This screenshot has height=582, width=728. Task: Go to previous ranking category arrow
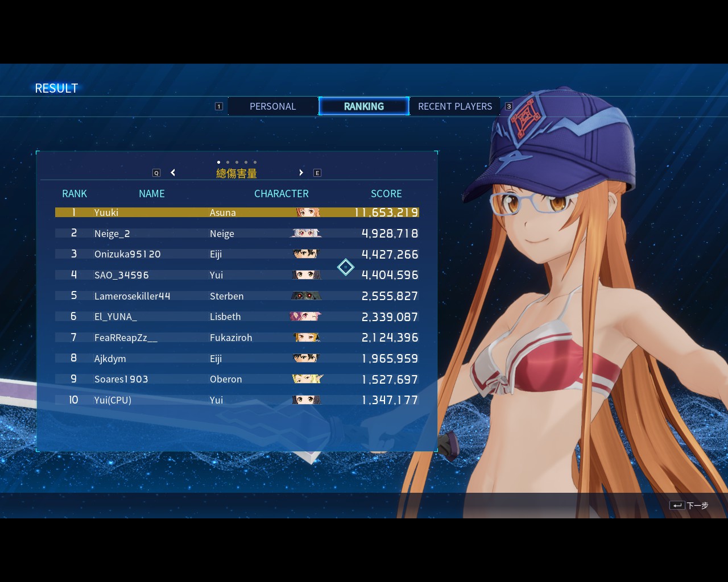[x=173, y=173]
